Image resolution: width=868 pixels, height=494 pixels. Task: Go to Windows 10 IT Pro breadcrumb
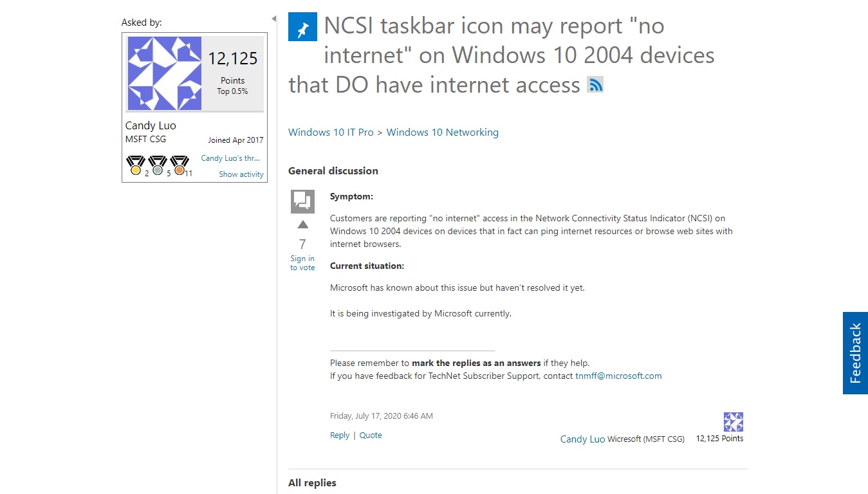(x=331, y=133)
